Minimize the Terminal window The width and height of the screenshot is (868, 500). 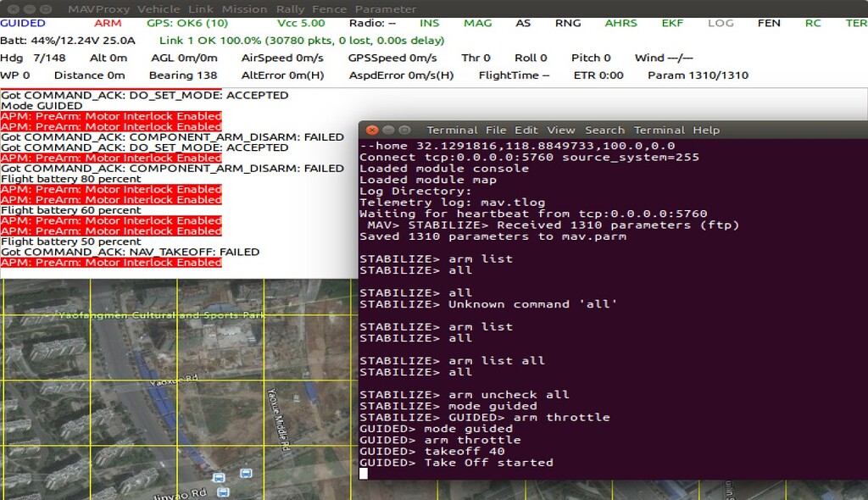(x=388, y=130)
